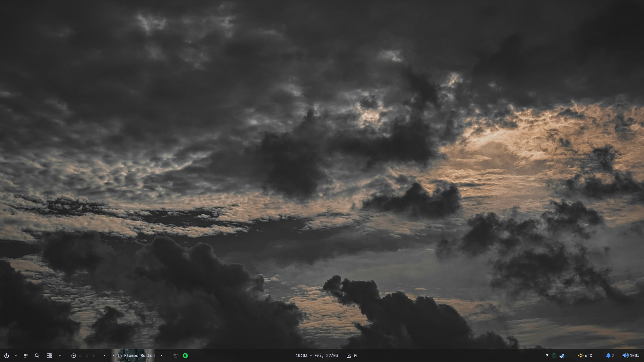Open the calendar from the 10:03 clock

(316, 356)
